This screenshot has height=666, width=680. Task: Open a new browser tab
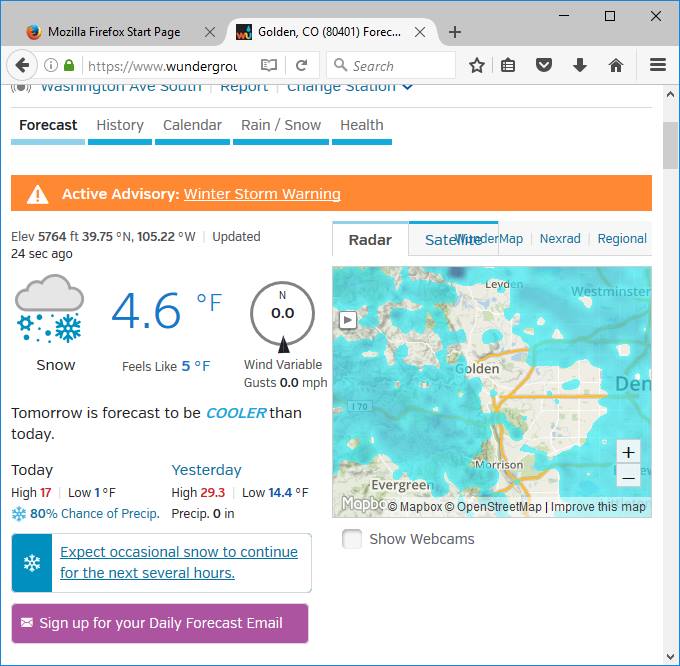(x=455, y=32)
